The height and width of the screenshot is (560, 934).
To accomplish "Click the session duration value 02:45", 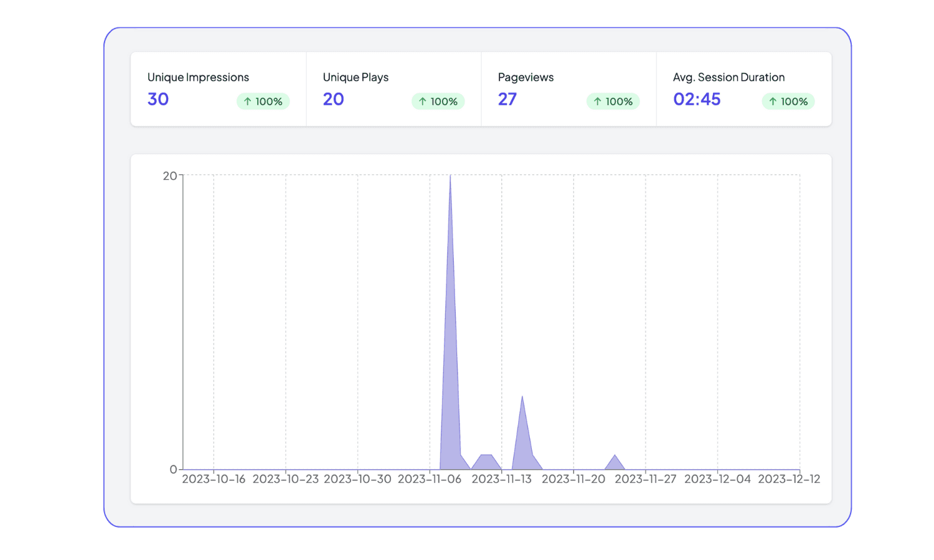I will pyautogui.click(x=697, y=99).
